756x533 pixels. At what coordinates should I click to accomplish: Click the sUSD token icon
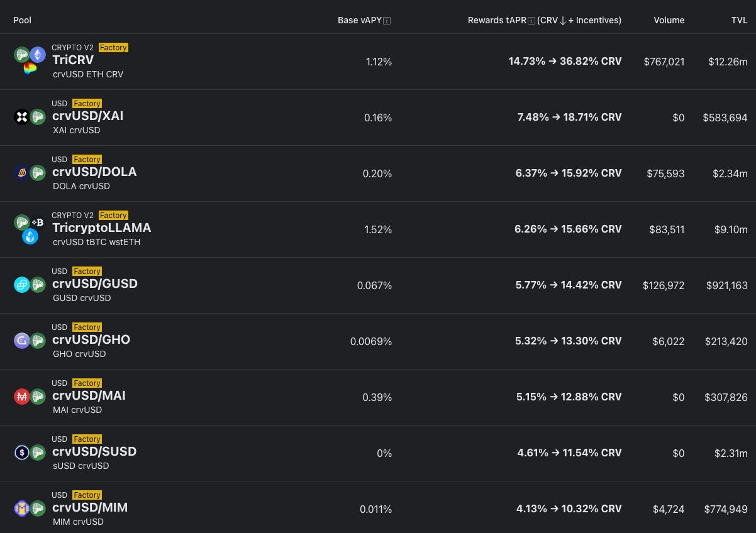pyautogui.click(x=22, y=453)
